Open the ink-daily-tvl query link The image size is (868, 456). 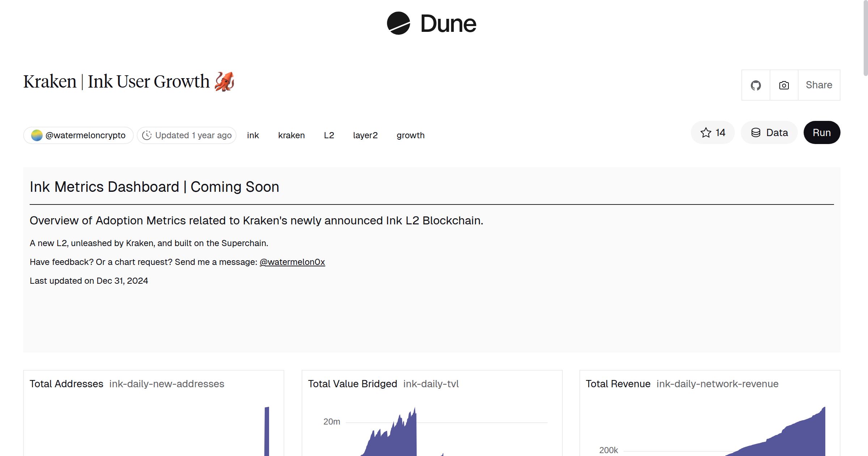(x=431, y=384)
